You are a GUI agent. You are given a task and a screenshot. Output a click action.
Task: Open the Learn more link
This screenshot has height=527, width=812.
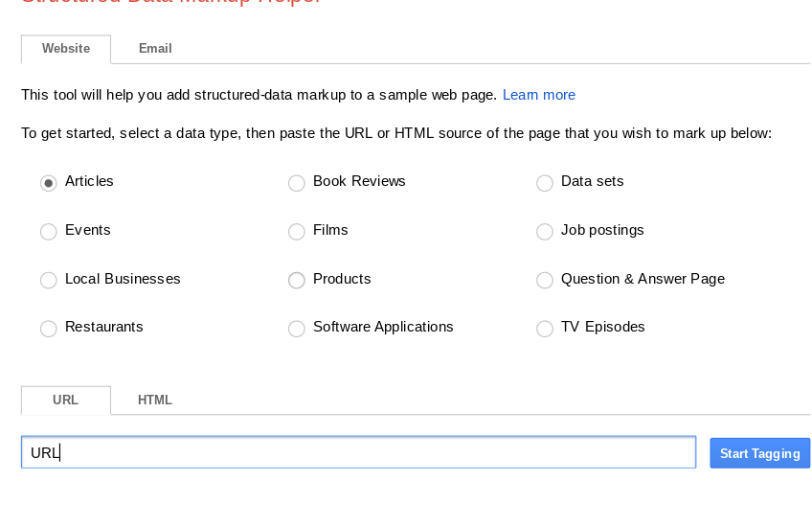click(x=539, y=95)
